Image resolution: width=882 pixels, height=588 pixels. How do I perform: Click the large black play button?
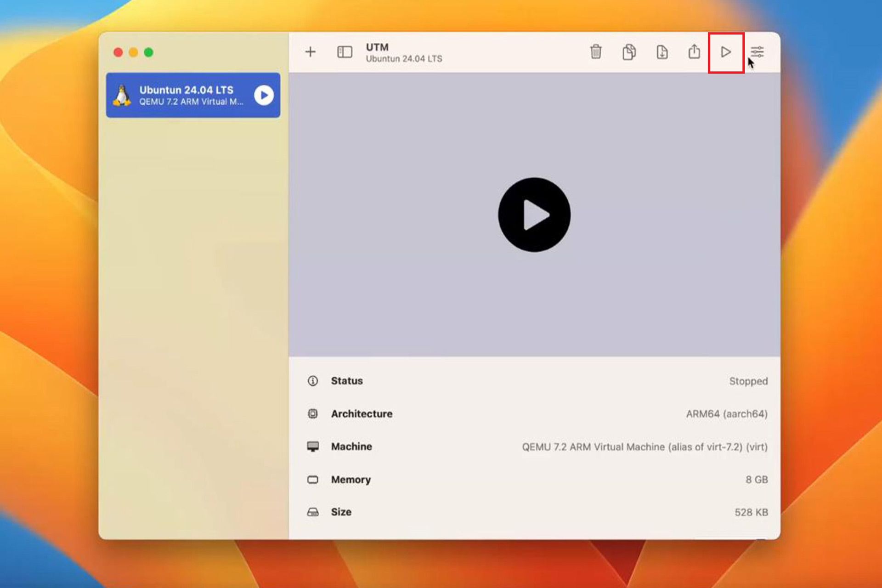click(x=534, y=215)
